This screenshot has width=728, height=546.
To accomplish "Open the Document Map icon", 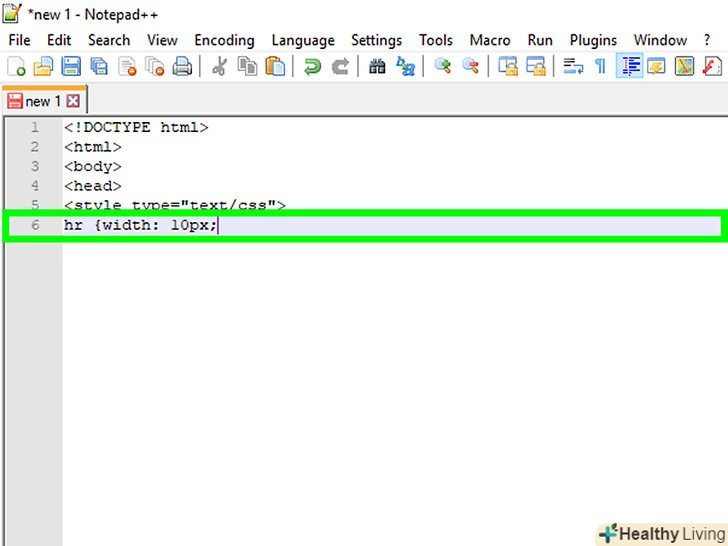I will point(684,66).
